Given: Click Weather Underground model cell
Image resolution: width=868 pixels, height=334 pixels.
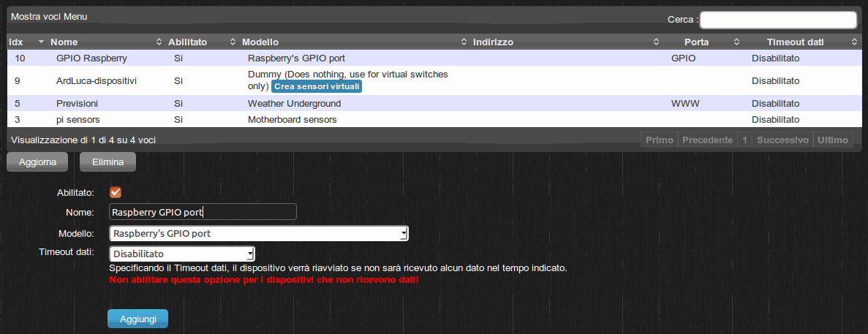Looking at the screenshot, I should point(294,103).
